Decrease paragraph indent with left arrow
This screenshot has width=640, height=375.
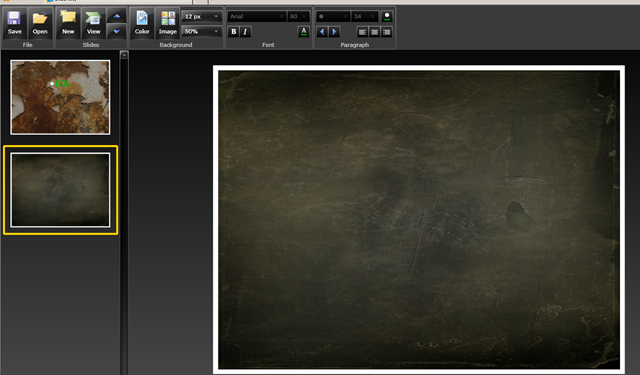click(x=322, y=32)
